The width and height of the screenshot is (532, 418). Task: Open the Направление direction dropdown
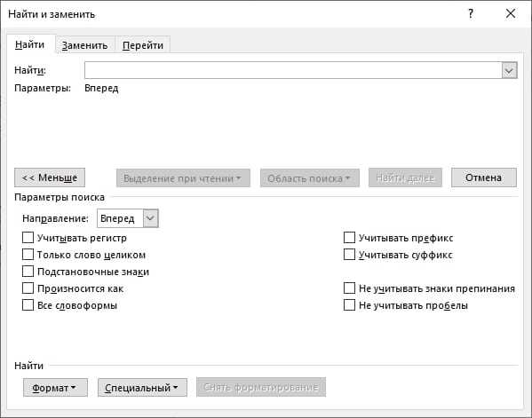(x=150, y=218)
